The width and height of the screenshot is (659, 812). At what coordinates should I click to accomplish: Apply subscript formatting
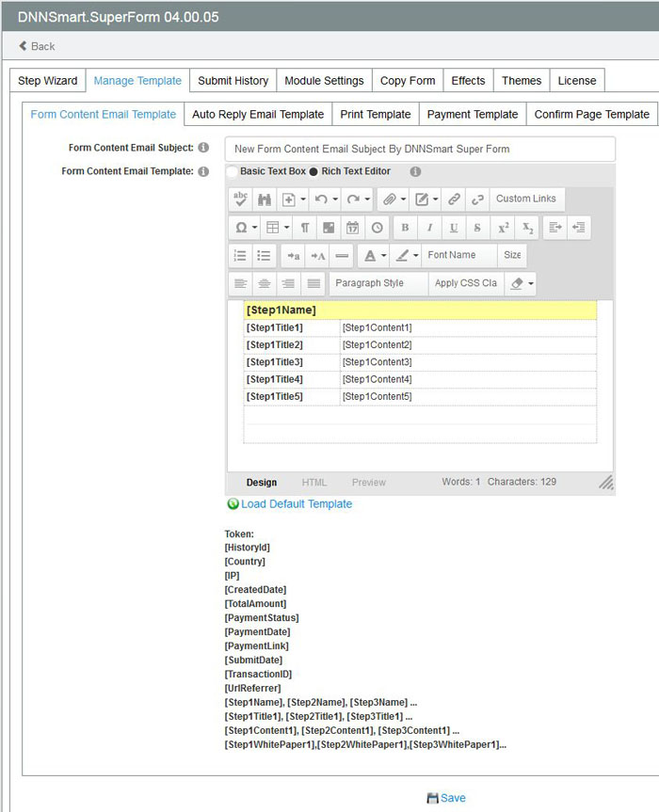pyautogui.click(x=527, y=228)
